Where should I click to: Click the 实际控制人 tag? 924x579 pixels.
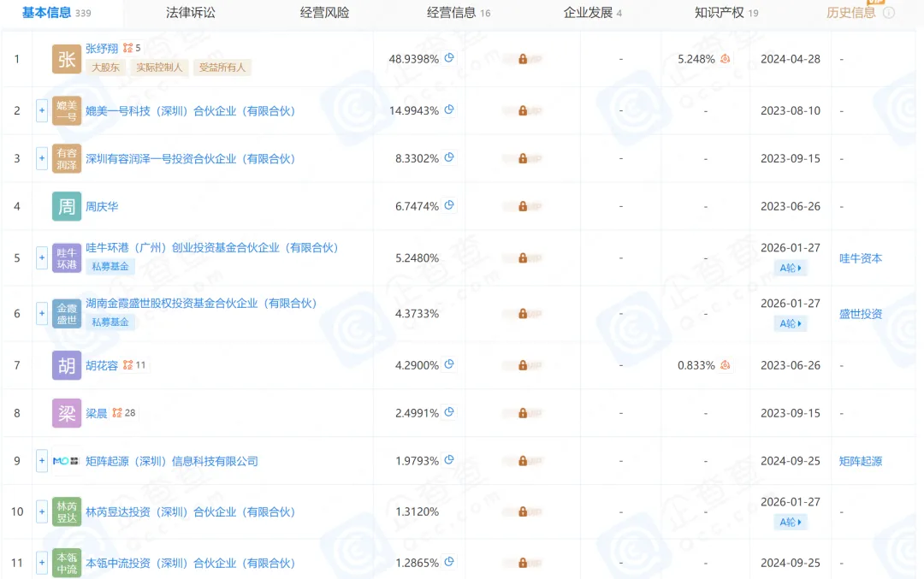pyautogui.click(x=159, y=68)
